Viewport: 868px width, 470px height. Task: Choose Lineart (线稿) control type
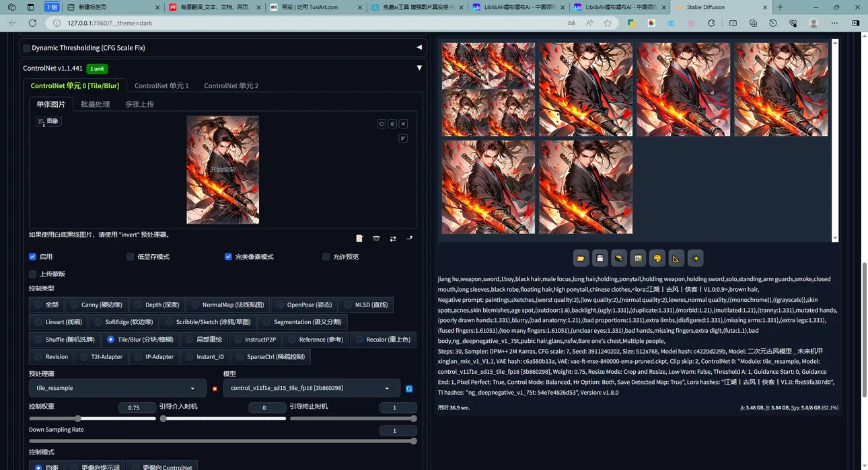point(57,322)
